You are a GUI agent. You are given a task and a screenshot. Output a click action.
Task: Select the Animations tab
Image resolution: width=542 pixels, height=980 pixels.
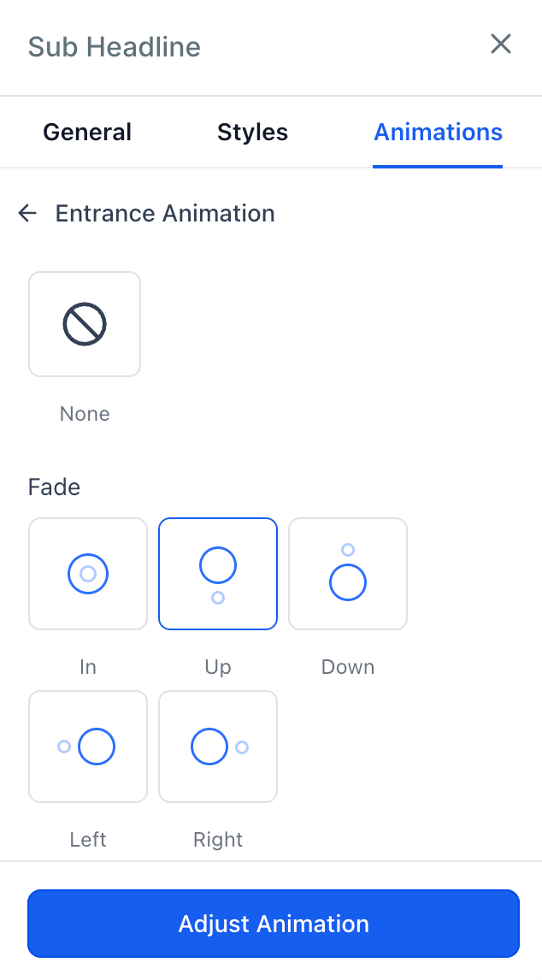pyautogui.click(x=438, y=133)
